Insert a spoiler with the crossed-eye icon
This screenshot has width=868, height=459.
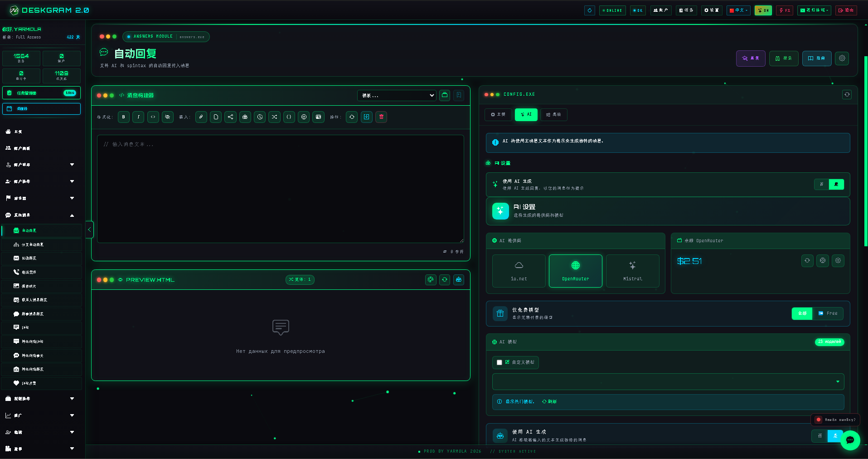coord(168,117)
